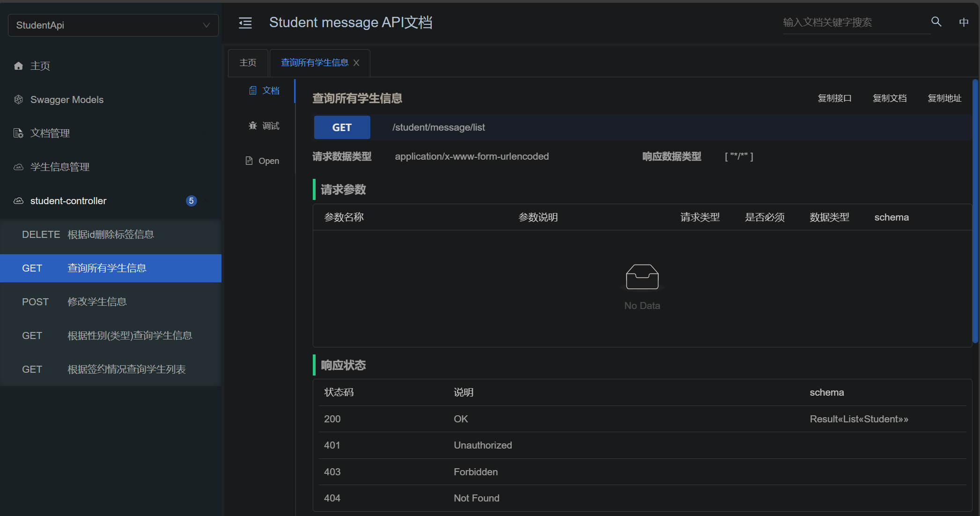Click the bug icon for 调试 debugging

tap(253, 125)
